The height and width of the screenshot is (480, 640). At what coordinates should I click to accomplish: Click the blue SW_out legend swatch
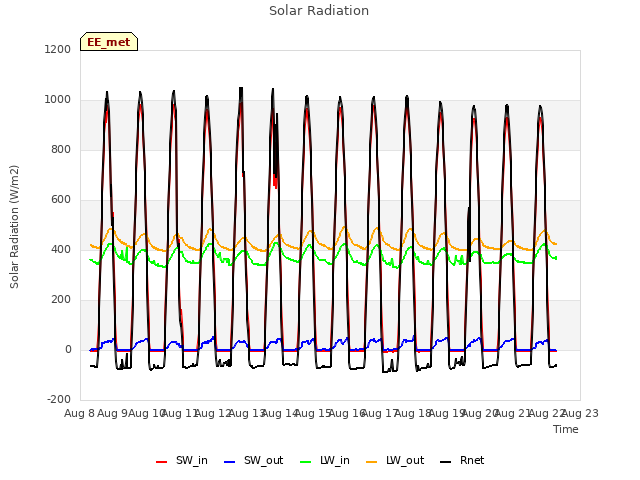click(x=230, y=462)
